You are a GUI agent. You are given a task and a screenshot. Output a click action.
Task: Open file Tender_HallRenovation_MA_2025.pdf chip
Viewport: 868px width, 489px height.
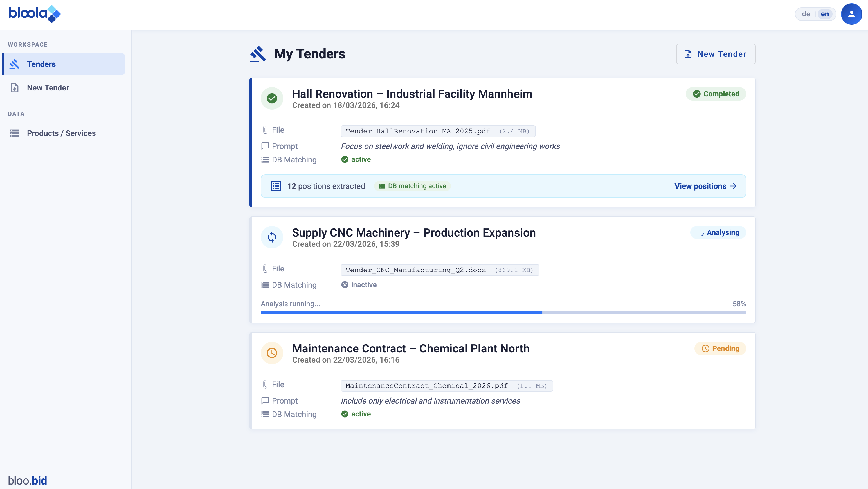point(438,131)
